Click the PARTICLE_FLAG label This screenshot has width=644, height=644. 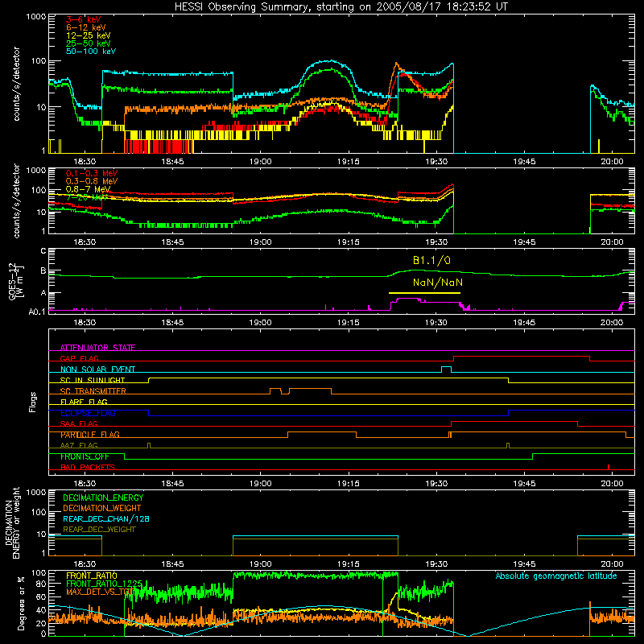[90, 434]
